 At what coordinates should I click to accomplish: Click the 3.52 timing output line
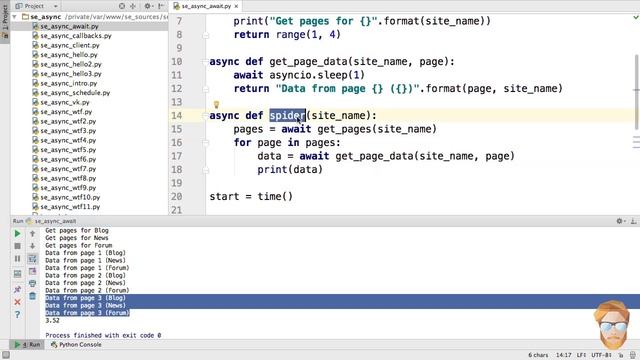(52, 320)
